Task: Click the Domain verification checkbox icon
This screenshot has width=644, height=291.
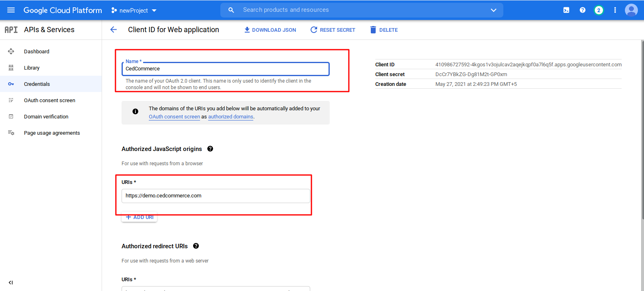Action: 11,116
